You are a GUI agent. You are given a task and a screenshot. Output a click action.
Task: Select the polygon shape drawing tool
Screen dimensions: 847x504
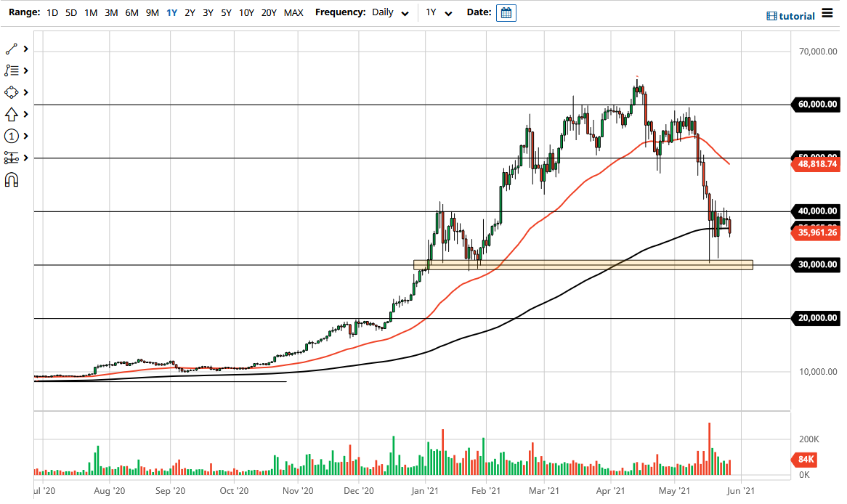point(11,92)
